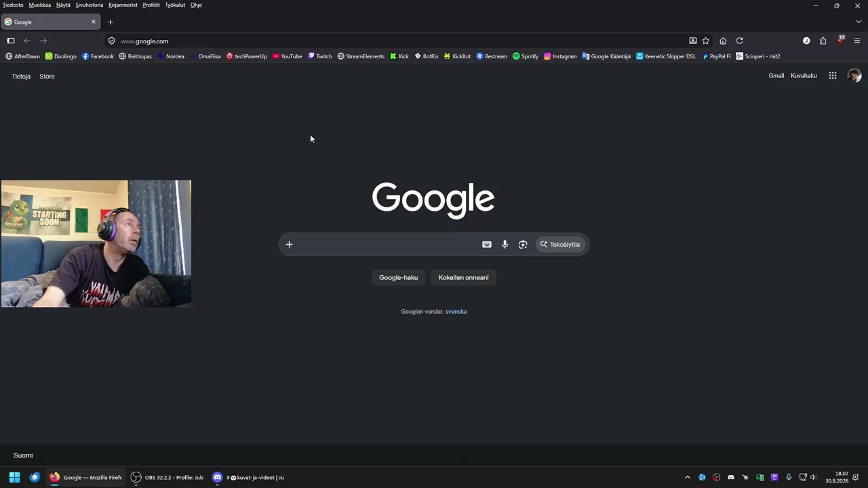
Task: Open the Profiilit menu
Action: click(x=151, y=5)
